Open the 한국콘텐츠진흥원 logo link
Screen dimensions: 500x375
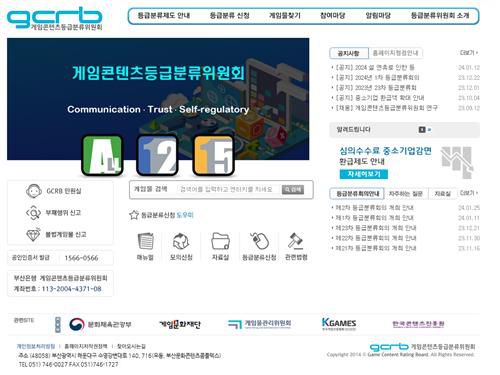pos(418,324)
